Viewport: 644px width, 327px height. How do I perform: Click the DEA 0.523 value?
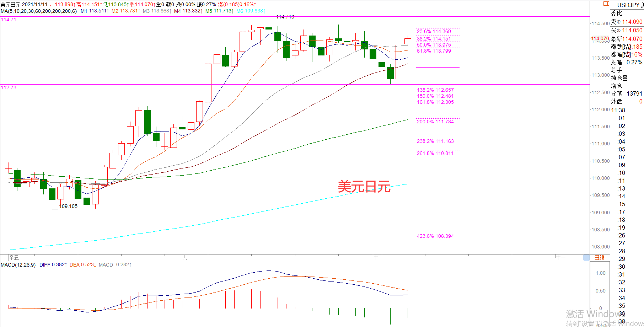[83, 265]
